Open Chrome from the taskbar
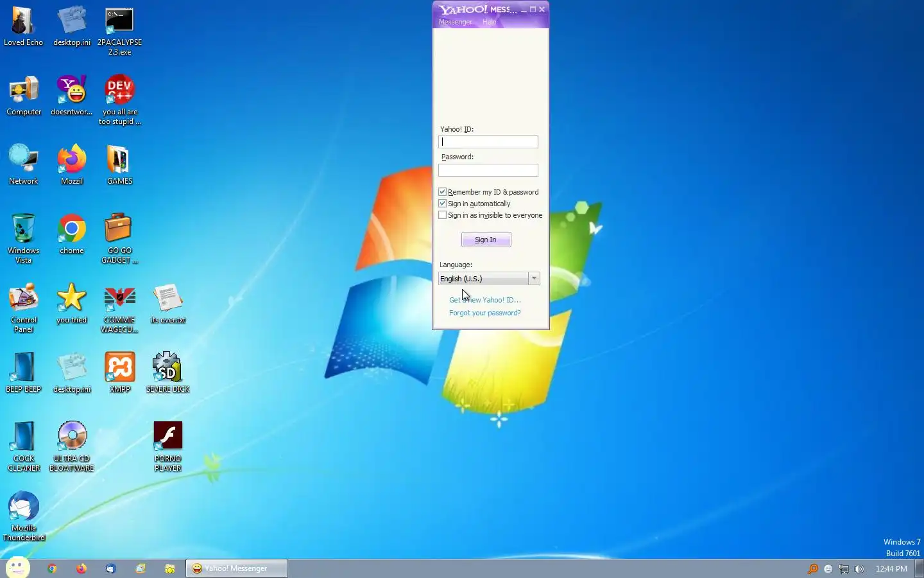This screenshot has width=924, height=578. pos(52,568)
